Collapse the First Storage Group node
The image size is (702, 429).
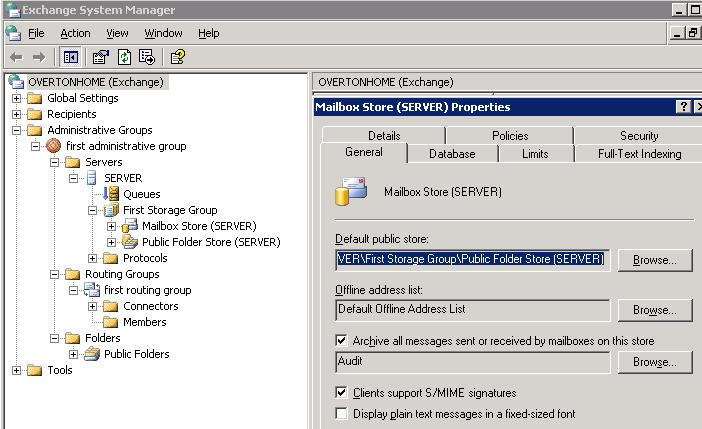pos(92,210)
